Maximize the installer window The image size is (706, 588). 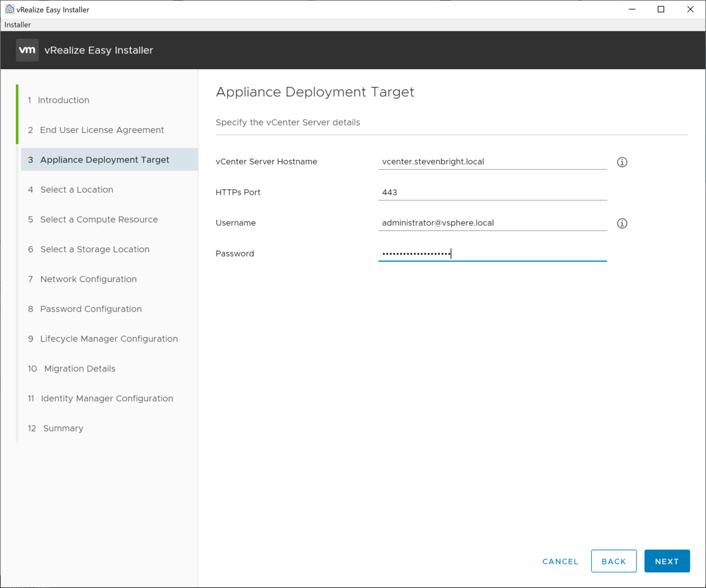pyautogui.click(x=661, y=9)
